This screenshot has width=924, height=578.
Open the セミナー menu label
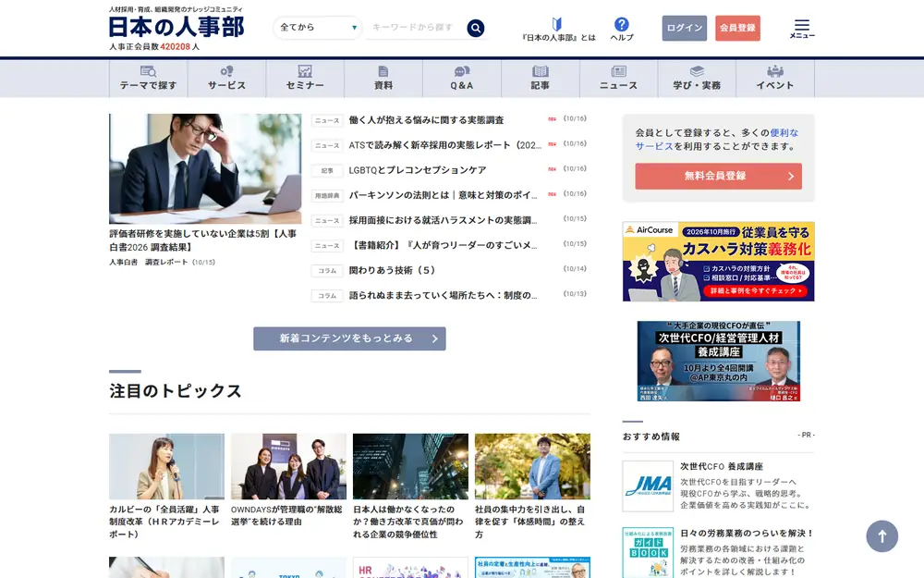pos(305,85)
